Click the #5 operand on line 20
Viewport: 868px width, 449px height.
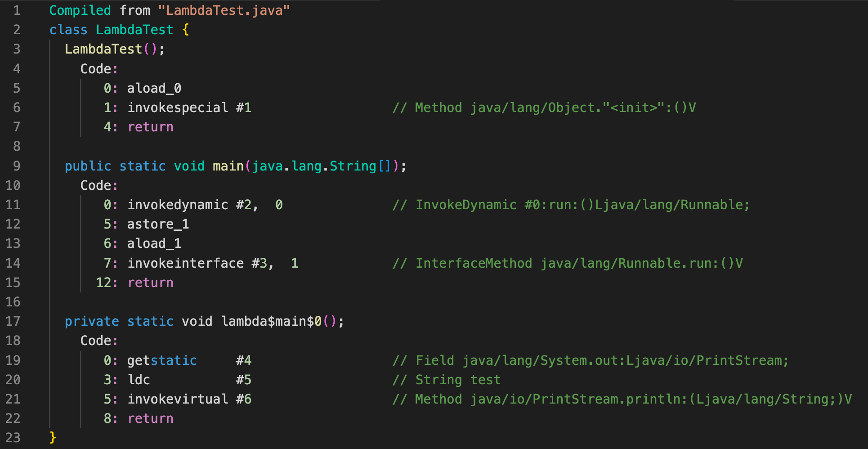click(x=244, y=380)
